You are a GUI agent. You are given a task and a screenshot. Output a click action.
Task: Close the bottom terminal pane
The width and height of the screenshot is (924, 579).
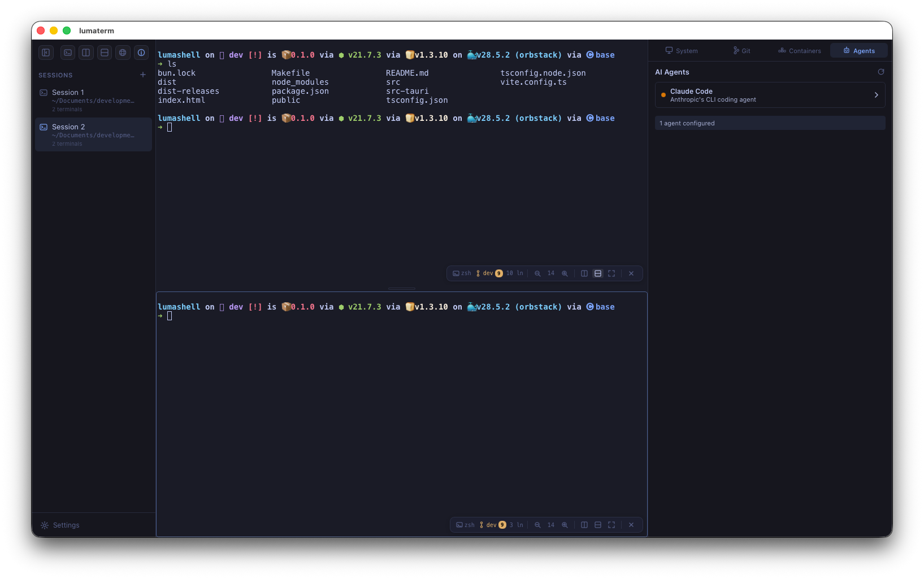coord(631,525)
